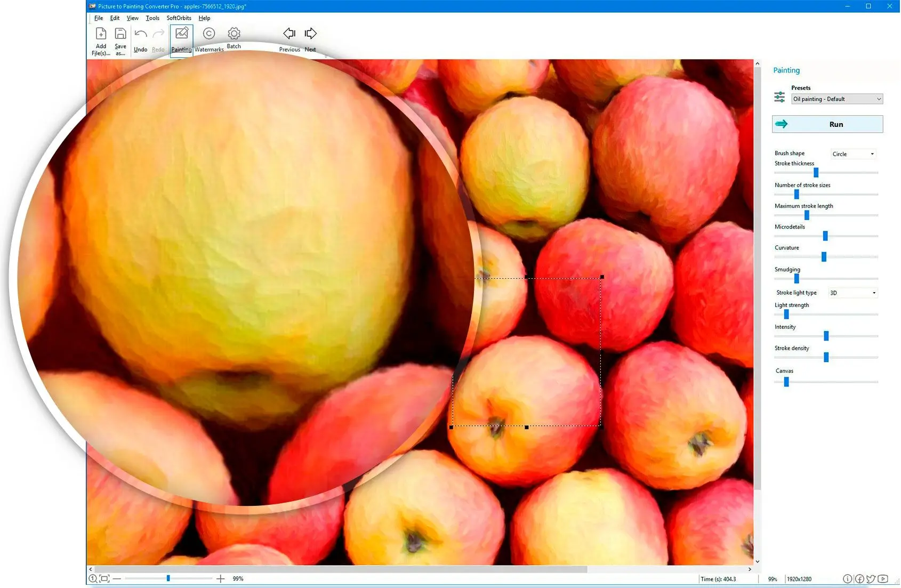The image size is (901, 588).
Task: Open the Twitter icon link
Action: pos(871,579)
